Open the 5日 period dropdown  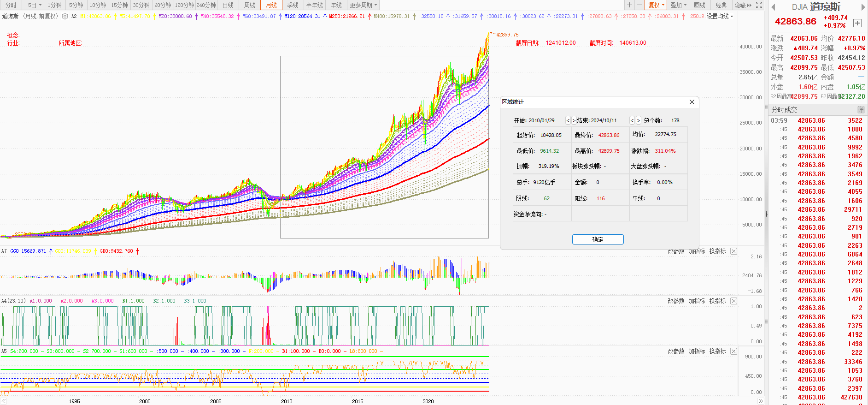click(35, 5)
